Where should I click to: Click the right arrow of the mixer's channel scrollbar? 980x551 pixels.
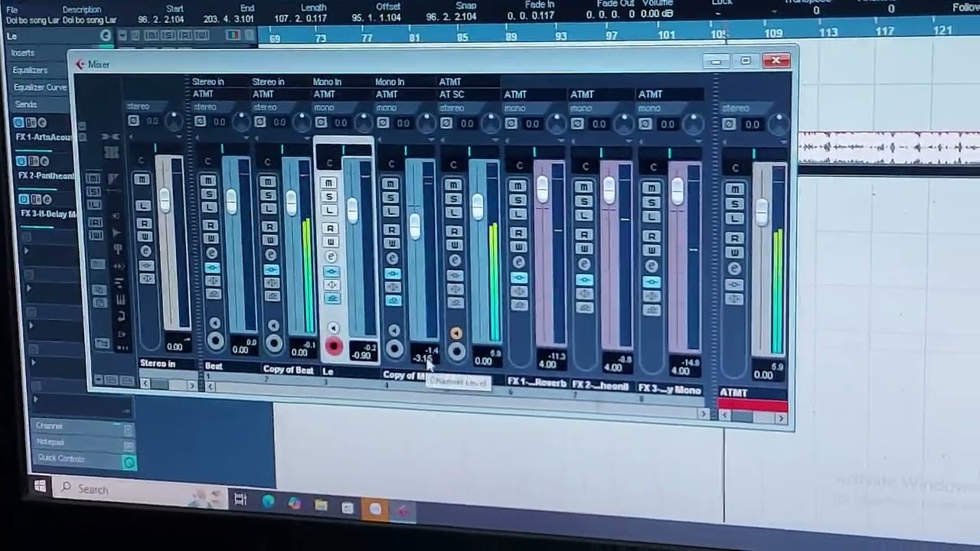pos(703,414)
